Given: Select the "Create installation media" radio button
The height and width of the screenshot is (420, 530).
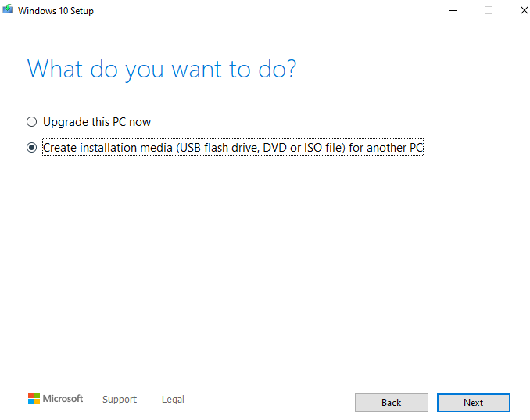Looking at the screenshot, I should click(x=32, y=148).
